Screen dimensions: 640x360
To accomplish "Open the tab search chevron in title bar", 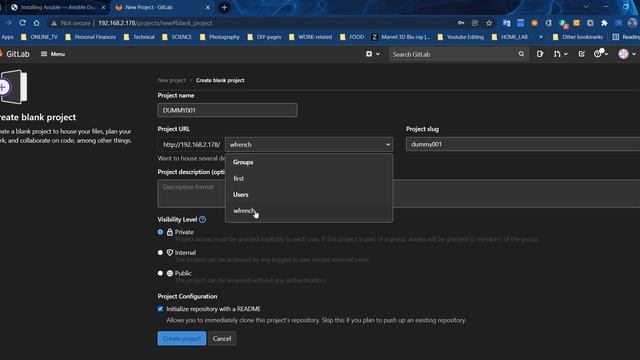I will (586, 7).
